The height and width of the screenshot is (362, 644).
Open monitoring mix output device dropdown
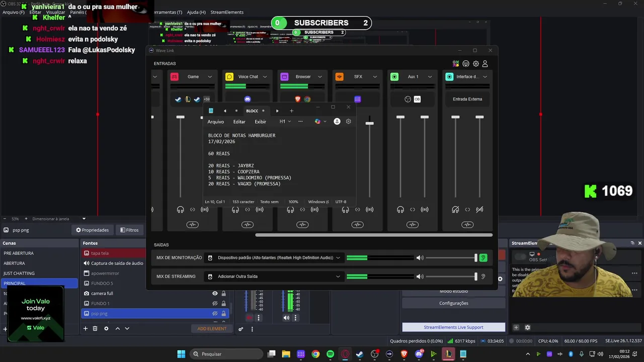point(274,258)
